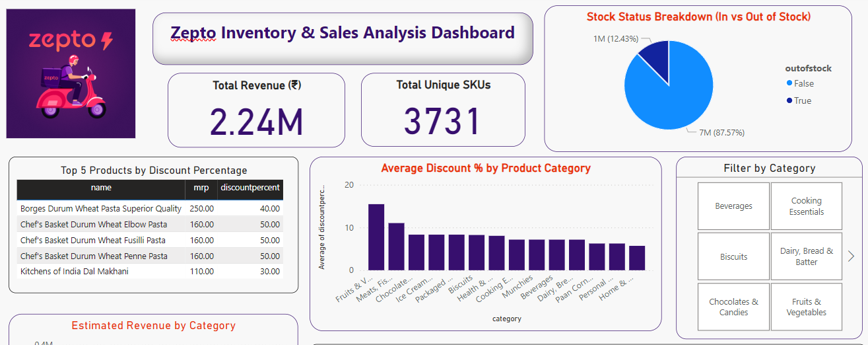Select the Dairy, Bread & Batter tile
This screenshot has height=345, width=868.
[x=807, y=256]
